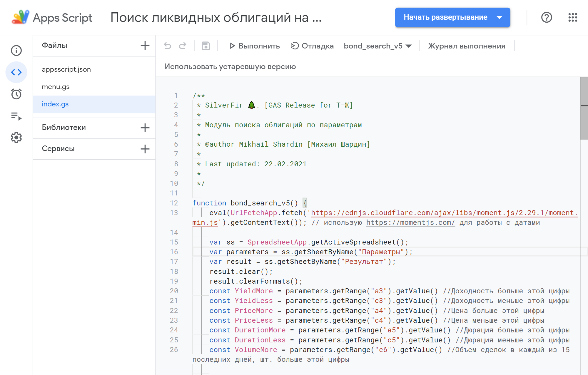Click the Settings gear icon
The height and width of the screenshot is (375, 588).
coord(16,138)
